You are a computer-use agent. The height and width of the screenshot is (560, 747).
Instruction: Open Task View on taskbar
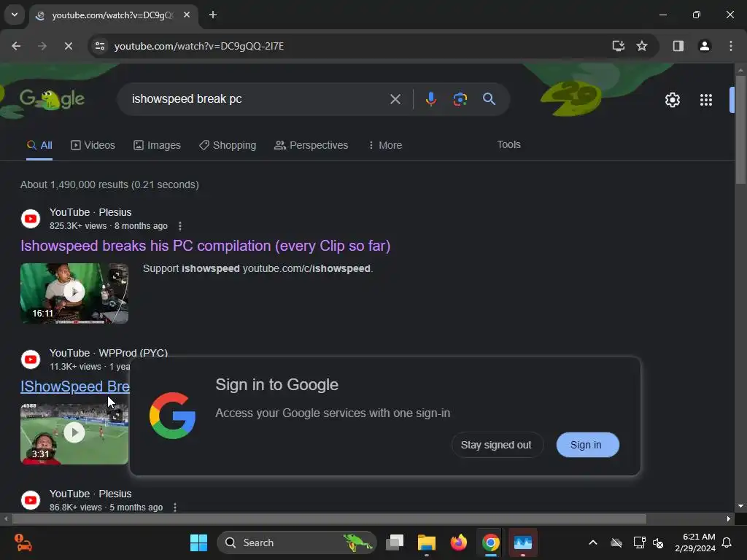395,542
